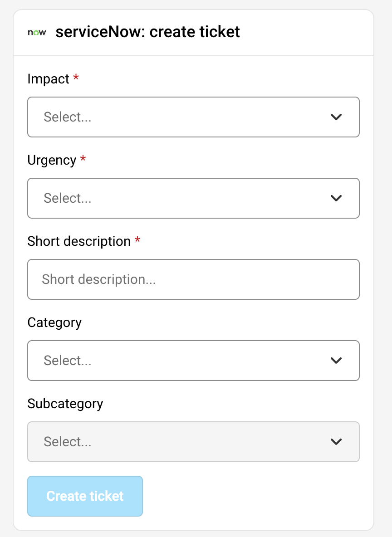Click the Short description field label
392x537 pixels.
(79, 241)
